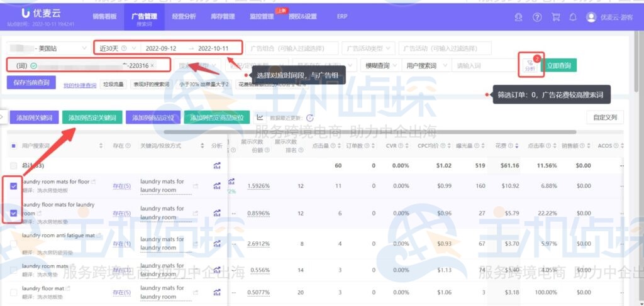
Task: Open the 分析 filter icon with badge
Action: click(x=530, y=65)
